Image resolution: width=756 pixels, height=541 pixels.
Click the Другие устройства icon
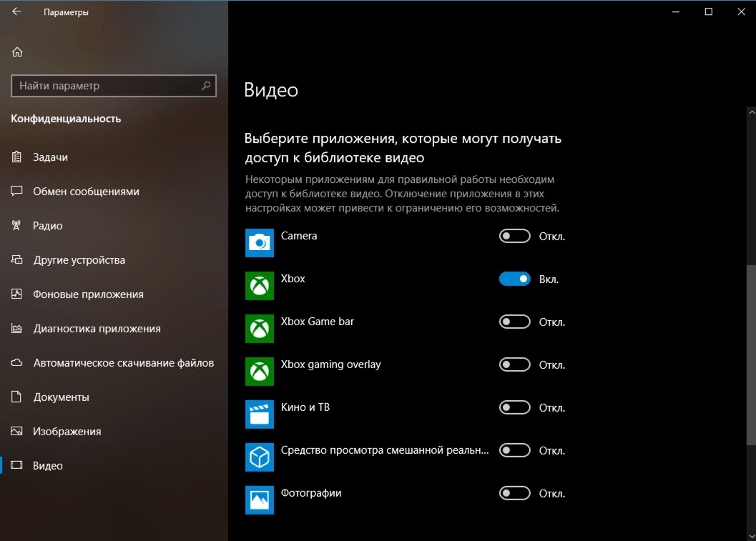pyautogui.click(x=16, y=259)
